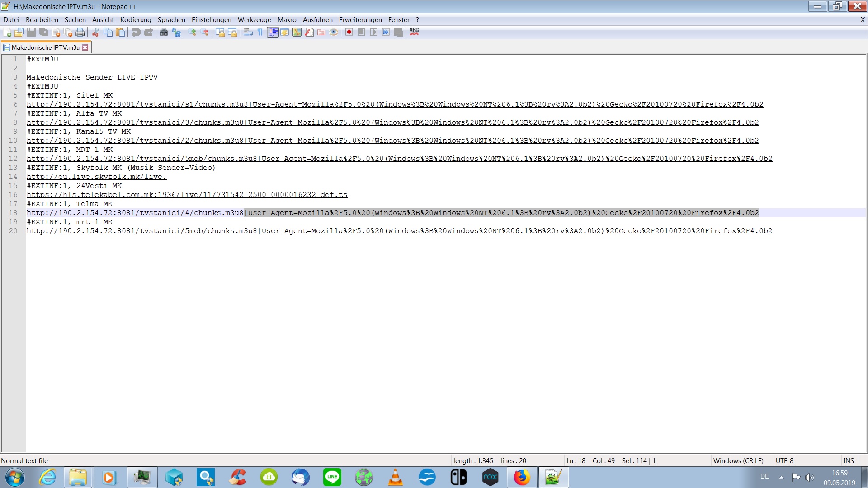Toggle show all characters pilcrow icon
The image size is (868, 488).
coord(260,32)
